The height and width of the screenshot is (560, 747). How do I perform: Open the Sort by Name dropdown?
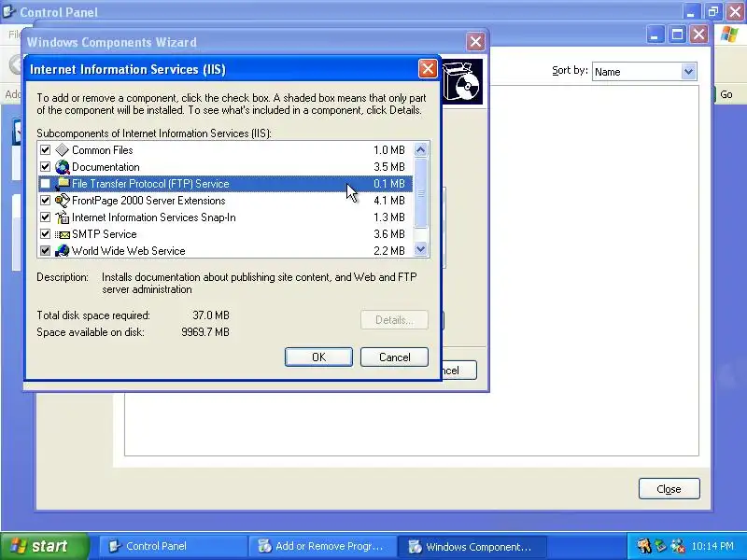(688, 72)
